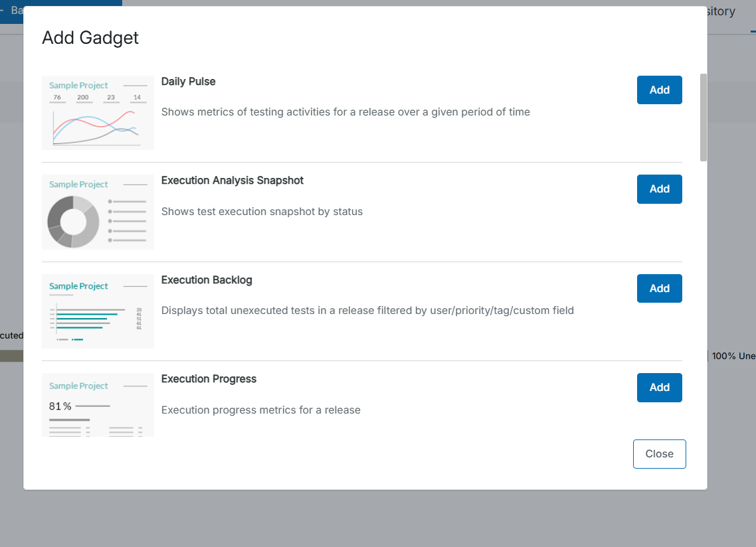Add the Daily Pulse gadget

coord(659,90)
